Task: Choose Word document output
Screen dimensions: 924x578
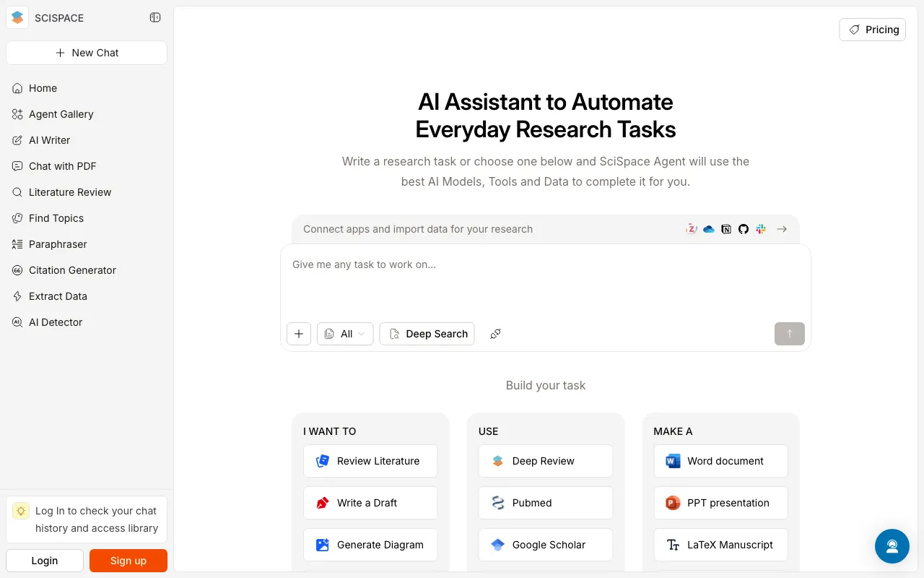Action: pos(721,461)
